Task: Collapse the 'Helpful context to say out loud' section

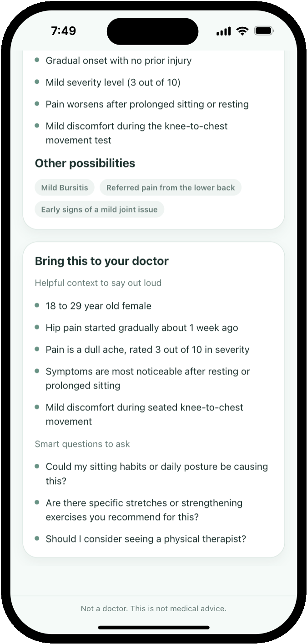Action: click(98, 283)
